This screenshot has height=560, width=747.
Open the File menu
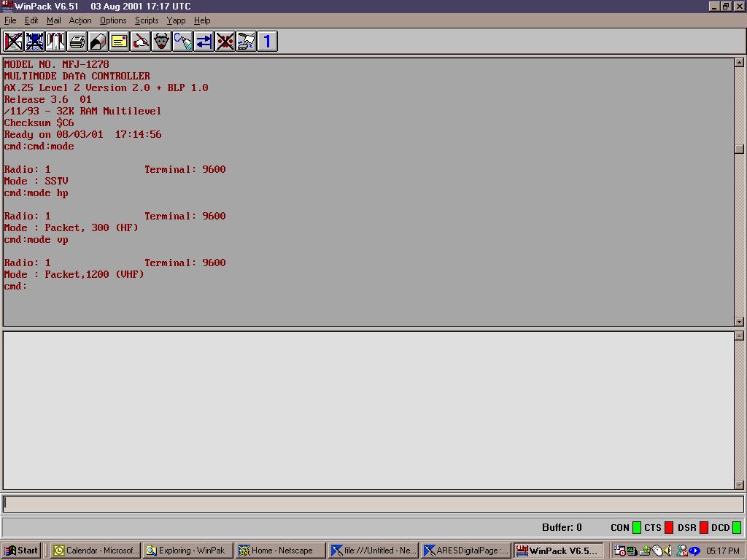pyautogui.click(x=10, y=20)
